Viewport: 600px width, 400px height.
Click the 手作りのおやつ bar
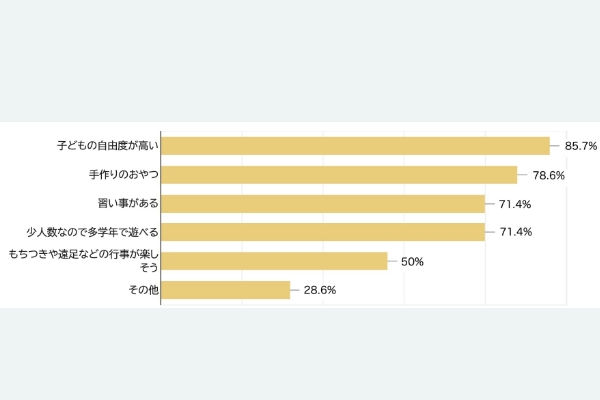pos(339,175)
